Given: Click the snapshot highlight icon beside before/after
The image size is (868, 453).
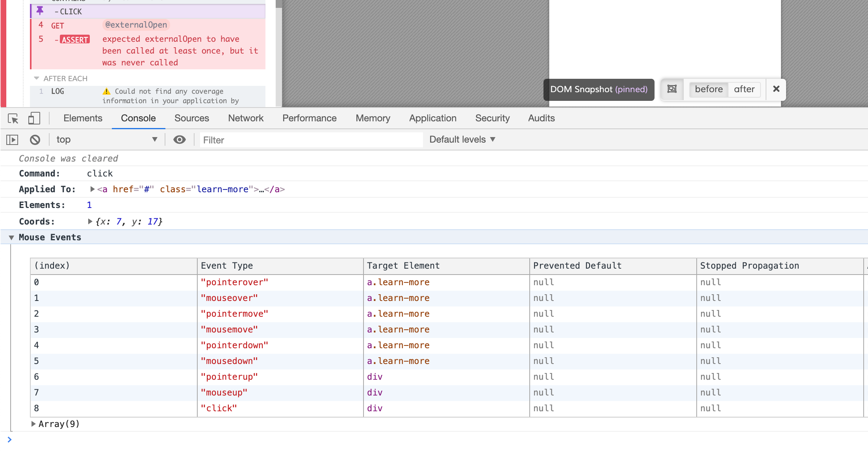Looking at the screenshot, I should pyautogui.click(x=672, y=89).
